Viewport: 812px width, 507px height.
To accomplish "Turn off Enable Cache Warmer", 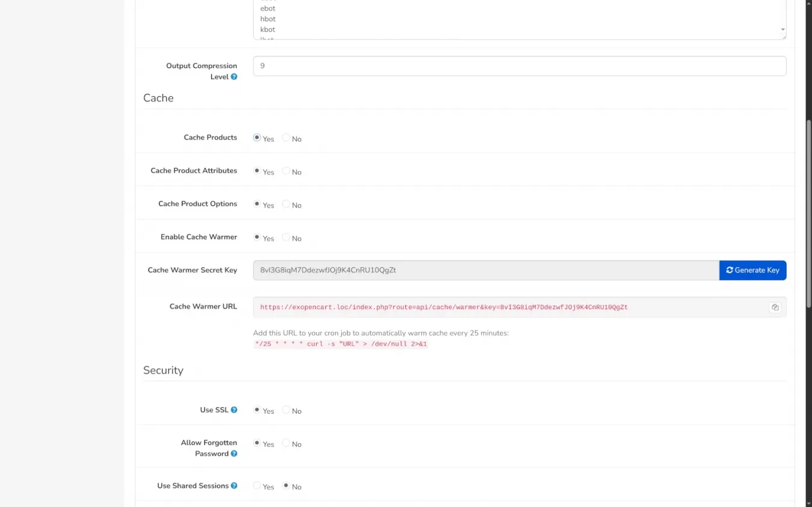I will coord(286,237).
